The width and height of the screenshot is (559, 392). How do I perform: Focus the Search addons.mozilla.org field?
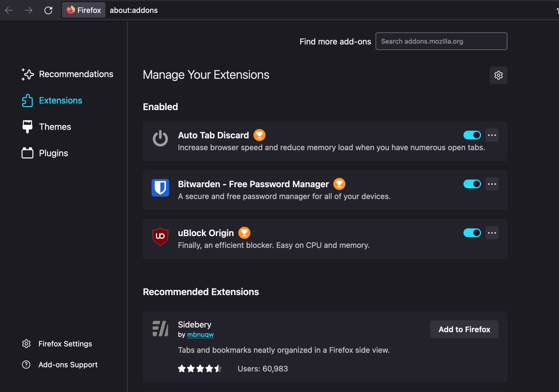(x=441, y=41)
